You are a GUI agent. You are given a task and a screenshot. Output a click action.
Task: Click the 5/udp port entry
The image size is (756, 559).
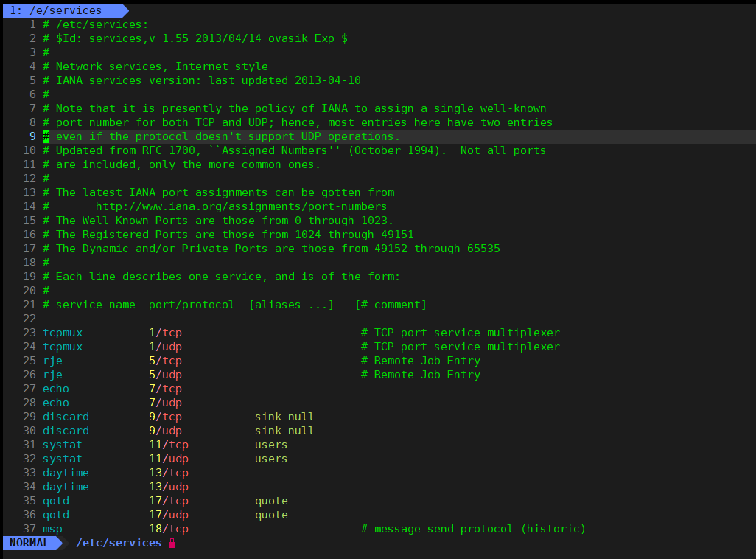(165, 375)
